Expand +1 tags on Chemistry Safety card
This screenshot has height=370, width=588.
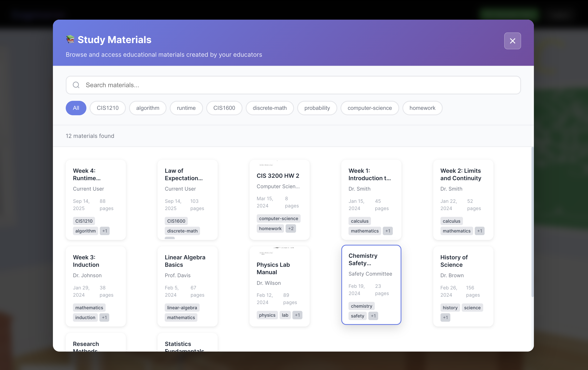373,316
